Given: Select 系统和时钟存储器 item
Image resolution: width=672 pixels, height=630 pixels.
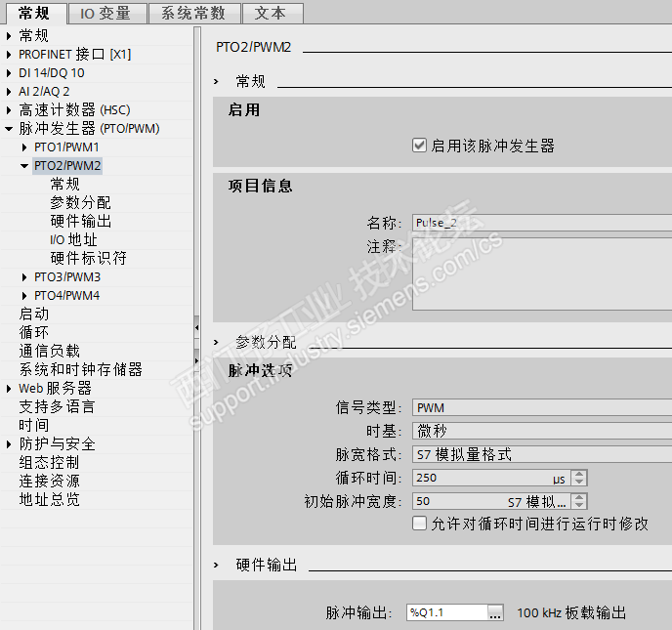Looking at the screenshot, I should coord(80,369).
